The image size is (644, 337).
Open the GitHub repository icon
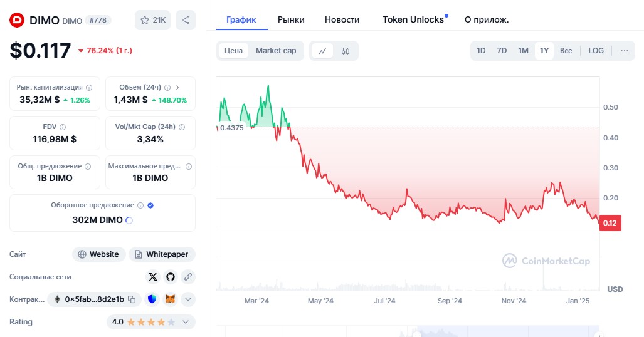171,276
